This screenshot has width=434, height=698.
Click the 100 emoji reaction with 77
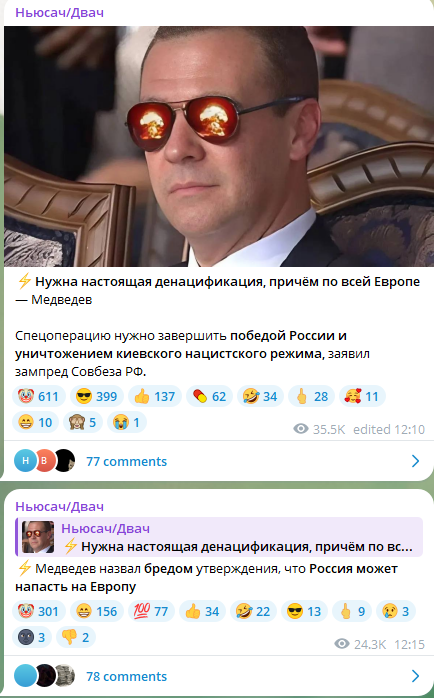[151, 611]
